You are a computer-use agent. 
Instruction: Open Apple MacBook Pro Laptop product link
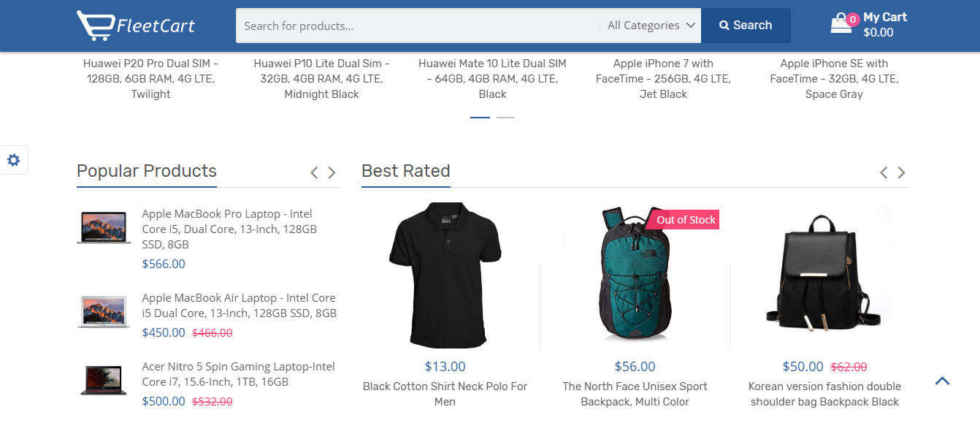coord(229,229)
